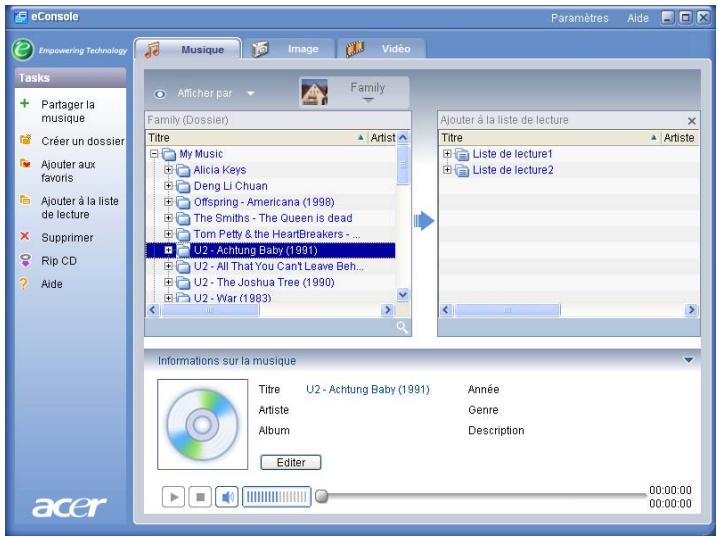Switch to the Musique tab
The height and width of the screenshot is (537, 718).
(188, 49)
